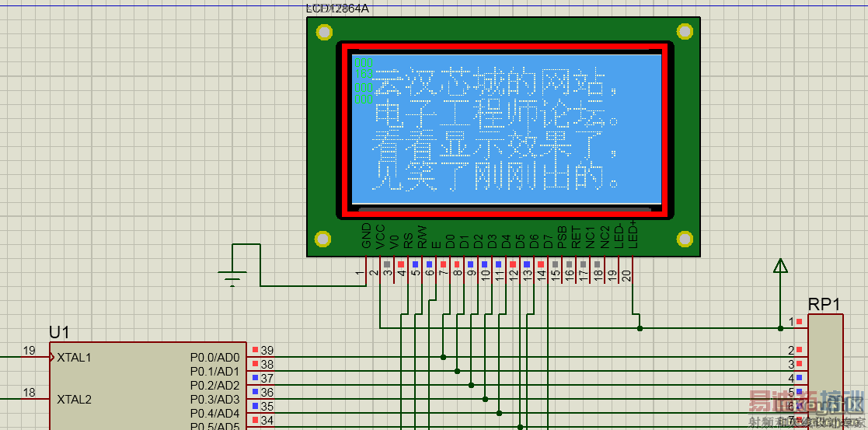Select LCD pin number 20

[626, 275]
